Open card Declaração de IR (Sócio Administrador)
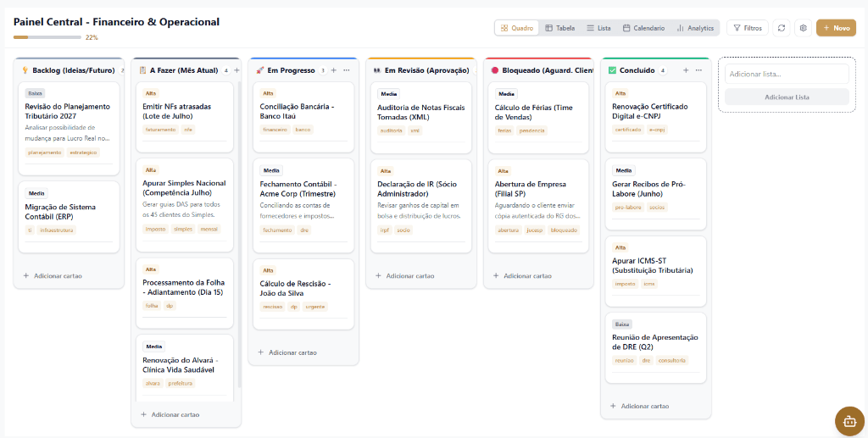The image size is (868, 438). (x=421, y=206)
